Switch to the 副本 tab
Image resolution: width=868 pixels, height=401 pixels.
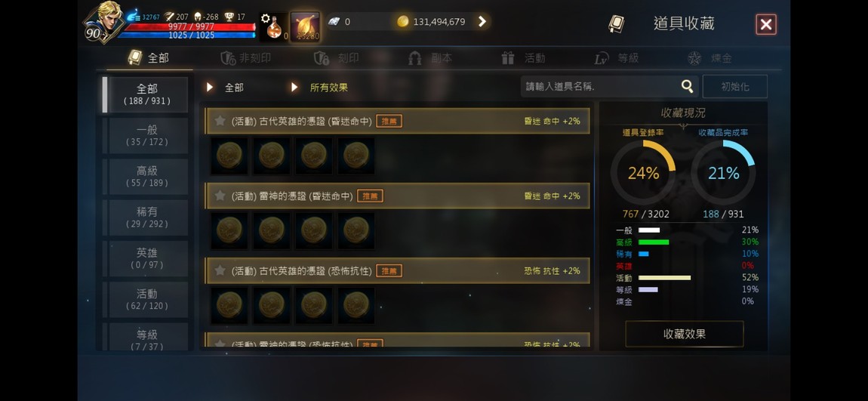tap(431, 58)
